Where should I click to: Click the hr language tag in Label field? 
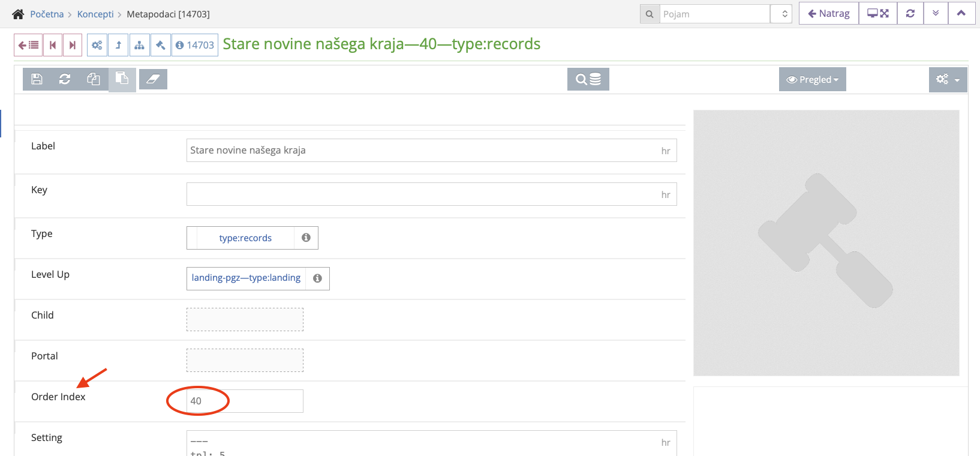[666, 151]
